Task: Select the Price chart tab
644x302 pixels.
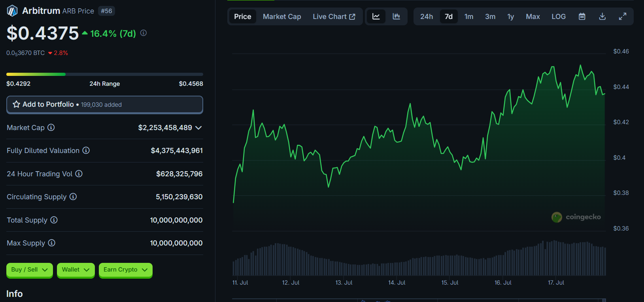Action: [x=243, y=17]
